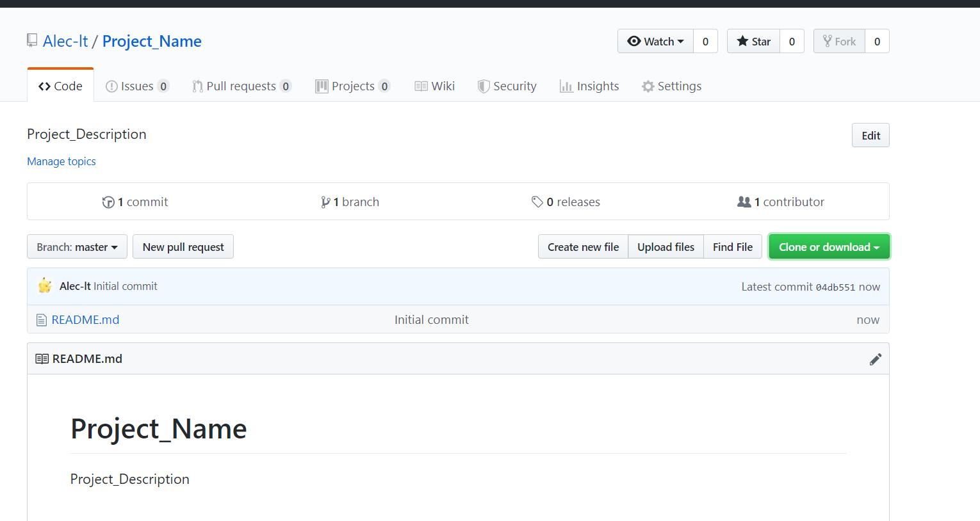This screenshot has height=521, width=980.
Task: Click the branch icon next to 1 branch
Action: pyautogui.click(x=325, y=202)
